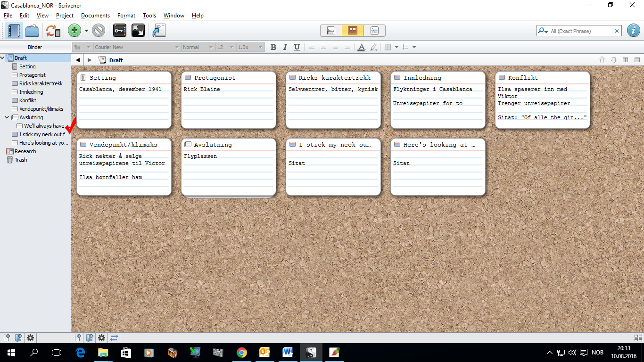Viewport: 644px width, 362px height.
Task: Start Compile with the paper-and-arrow icon
Action: coord(158,30)
